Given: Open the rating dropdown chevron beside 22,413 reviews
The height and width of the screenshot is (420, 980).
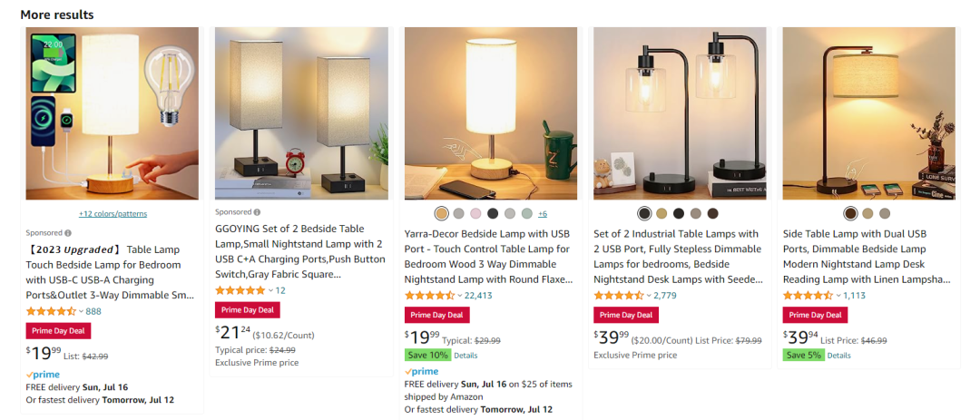Looking at the screenshot, I should (459, 296).
